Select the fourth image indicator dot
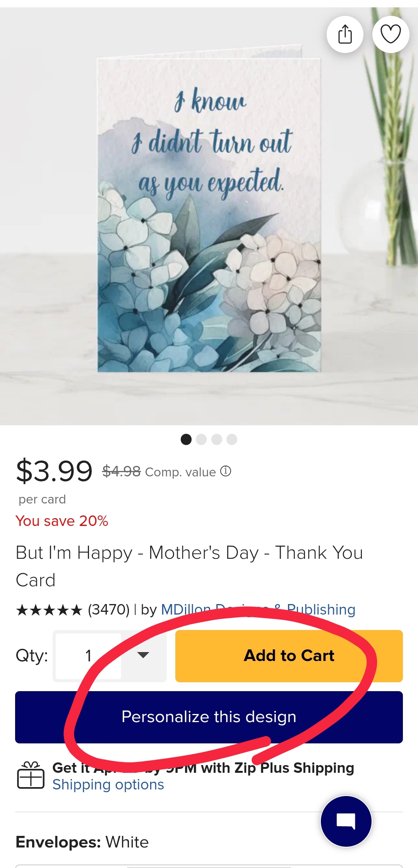The width and height of the screenshot is (418, 868). 232,440
